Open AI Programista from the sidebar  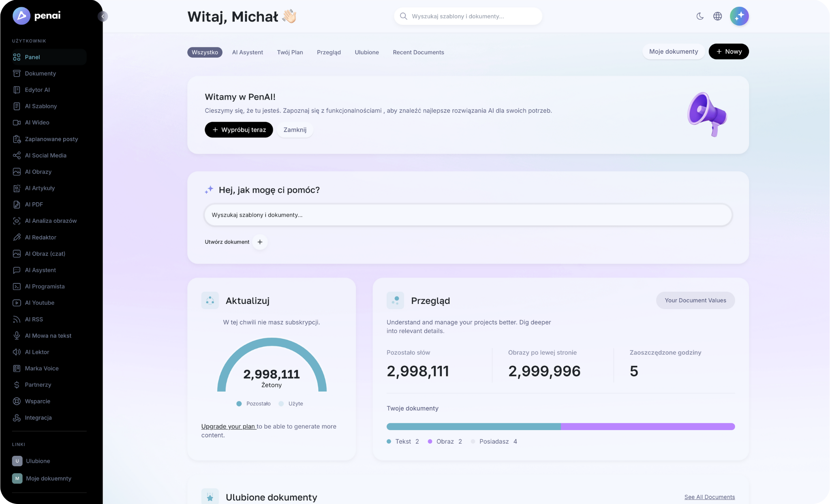[x=45, y=286]
